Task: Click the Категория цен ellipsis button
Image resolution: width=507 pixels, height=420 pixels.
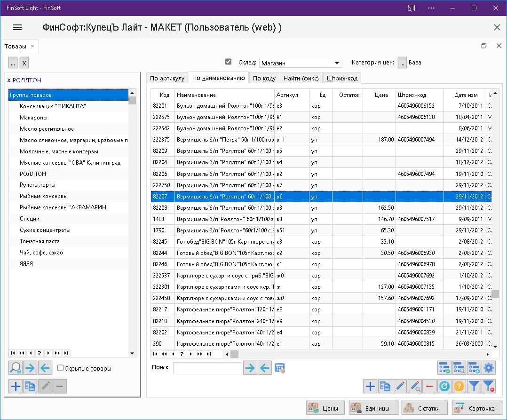Action: coord(402,63)
